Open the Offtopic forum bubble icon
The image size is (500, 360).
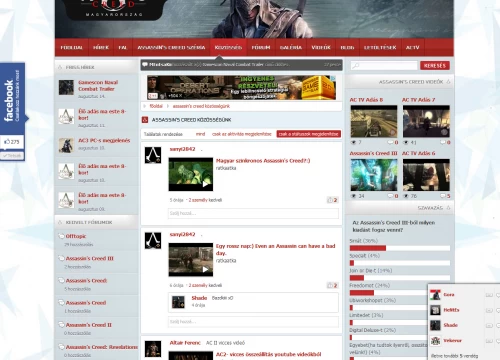coord(61,236)
